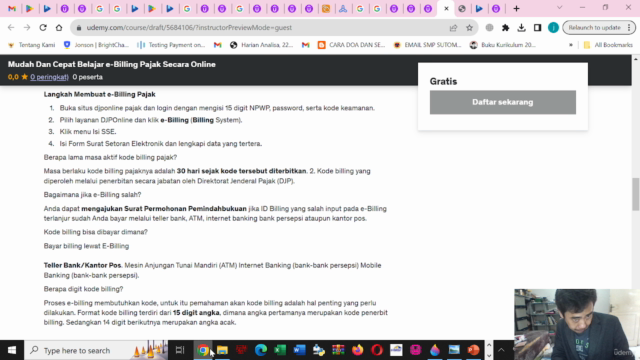Viewport: 640px width, 360px height.
Task: Open the Buku Kurikulum 20... bookmark
Action: pos(502,45)
